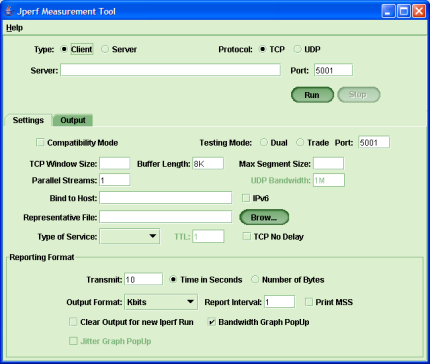Screen dimensions: 430x364
Task: Select Time in Seconds option
Action: [173, 279]
